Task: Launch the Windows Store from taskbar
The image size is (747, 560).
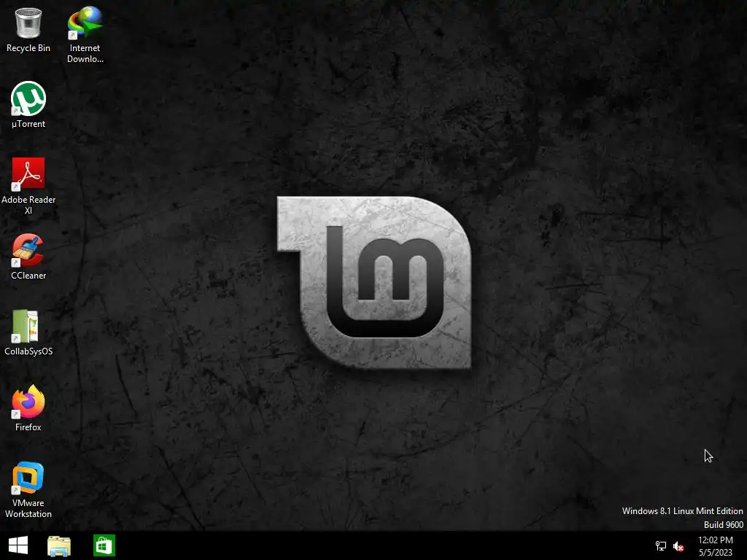Action: (x=104, y=545)
